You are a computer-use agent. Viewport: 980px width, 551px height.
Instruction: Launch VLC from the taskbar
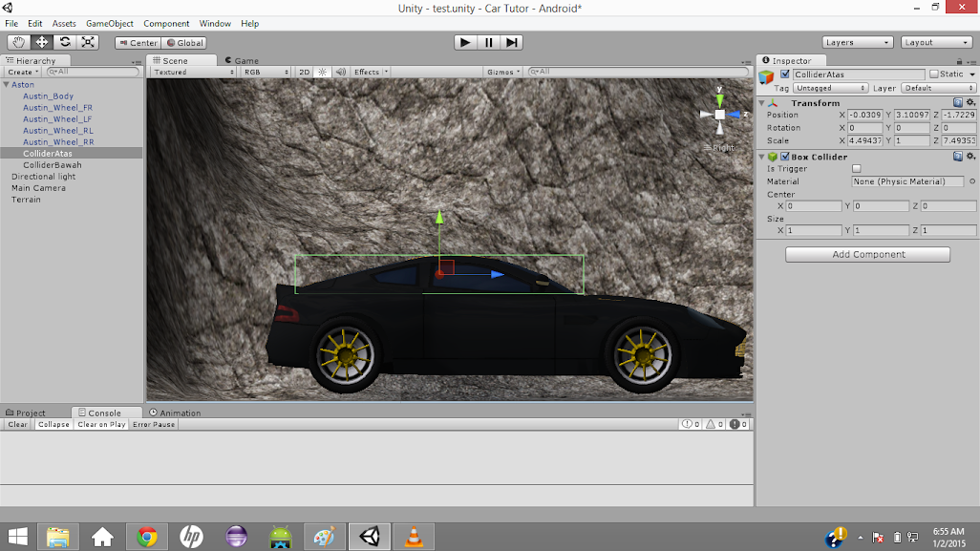click(x=414, y=537)
